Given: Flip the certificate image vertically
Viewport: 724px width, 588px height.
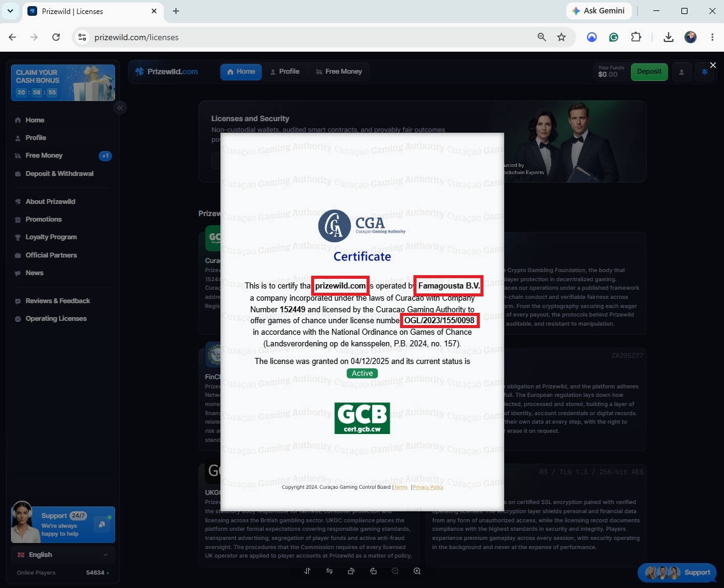Looking at the screenshot, I should pos(308,571).
